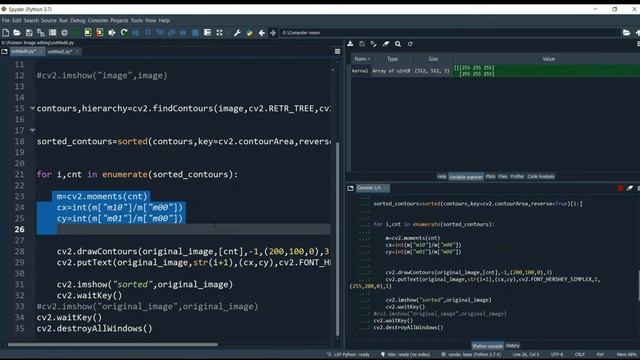Maximize current pane icon
Viewport: 640px width, 360px height.
tap(207, 33)
